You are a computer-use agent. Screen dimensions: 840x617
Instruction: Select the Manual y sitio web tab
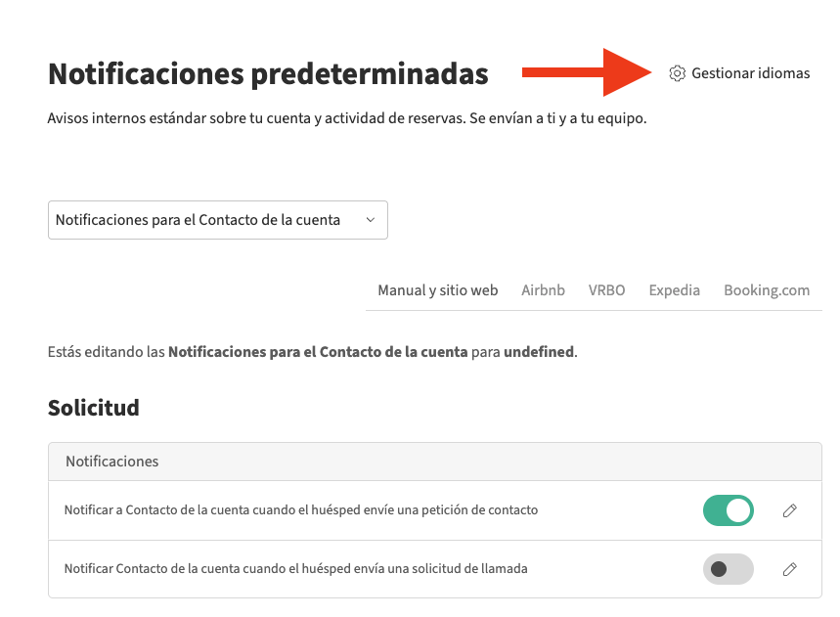coord(438,290)
